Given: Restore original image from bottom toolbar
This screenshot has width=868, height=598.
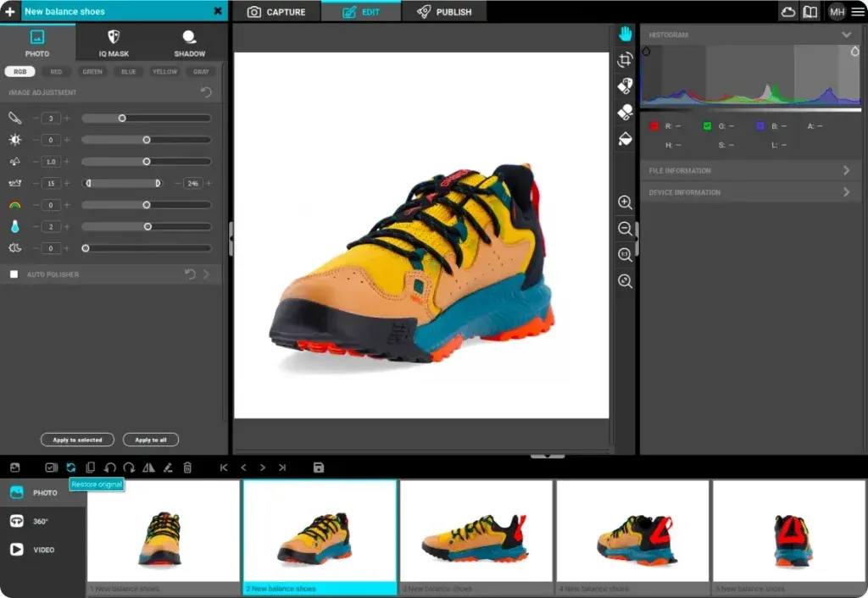Looking at the screenshot, I should 71,467.
